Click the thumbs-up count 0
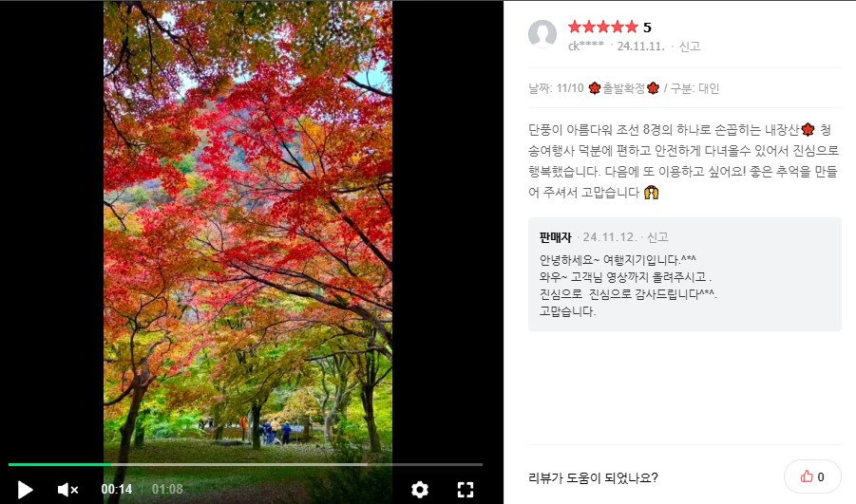This screenshot has width=856, height=504. click(821, 476)
